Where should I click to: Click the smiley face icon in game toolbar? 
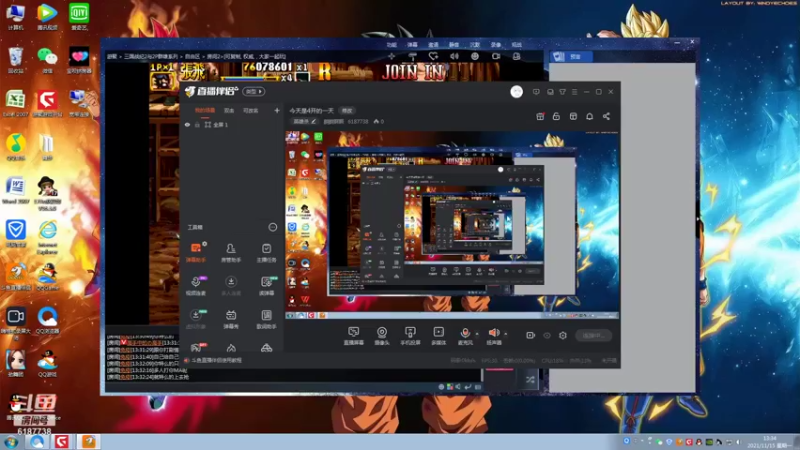pos(475,56)
